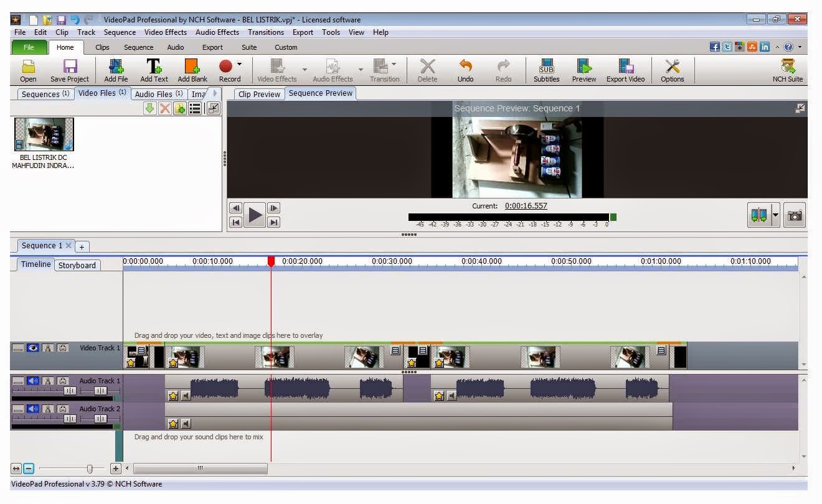This screenshot has width=822, height=504.
Task: Click Add File in the toolbar
Action: click(x=116, y=70)
